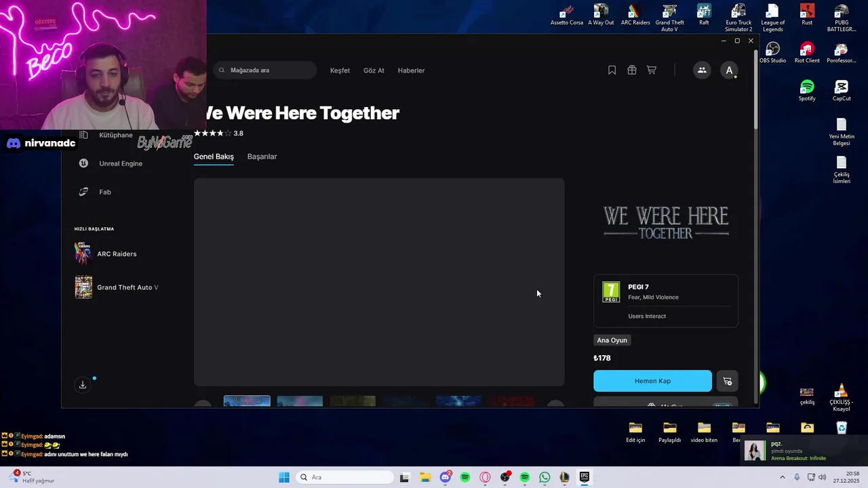The height and width of the screenshot is (488, 868).
Task: Open PUBG Battlegrounds desktop shortcut
Action: pyautogui.click(x=842, y=18)
